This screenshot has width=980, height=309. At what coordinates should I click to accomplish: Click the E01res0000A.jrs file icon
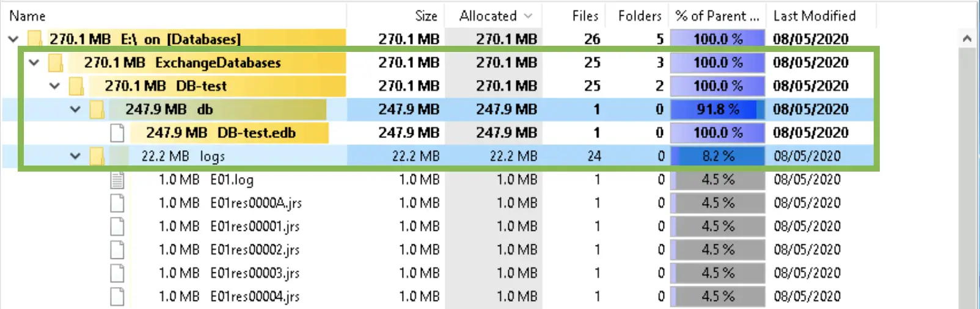point(117,203)
